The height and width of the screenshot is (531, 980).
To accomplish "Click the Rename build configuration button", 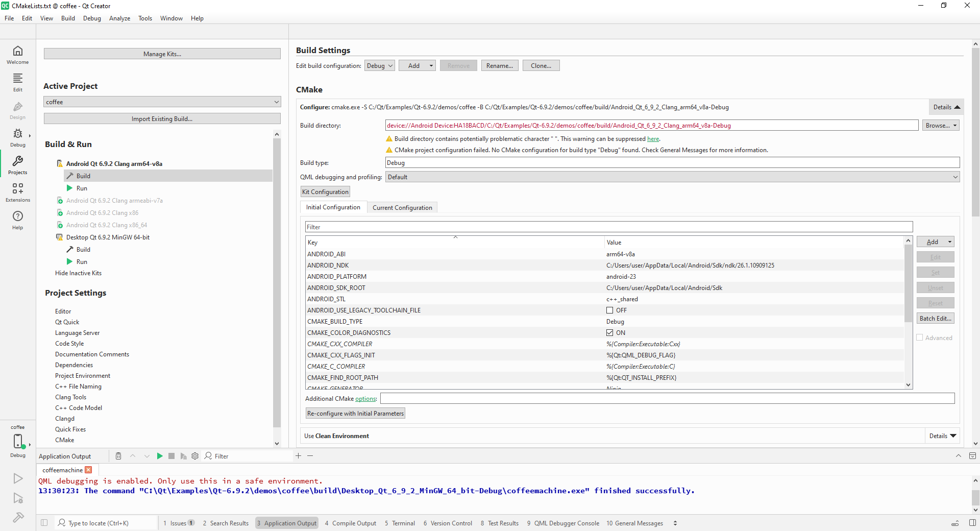I will (500, 66).
